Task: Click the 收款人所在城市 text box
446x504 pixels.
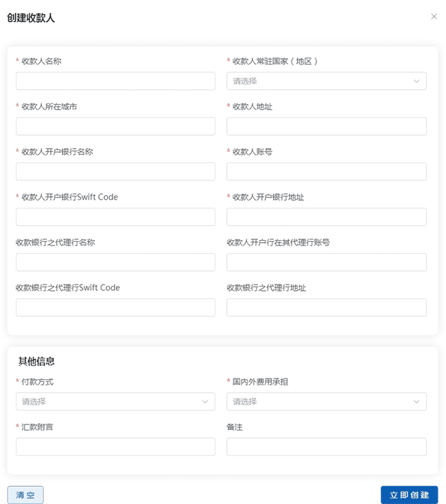Action: tap(115, 126)
